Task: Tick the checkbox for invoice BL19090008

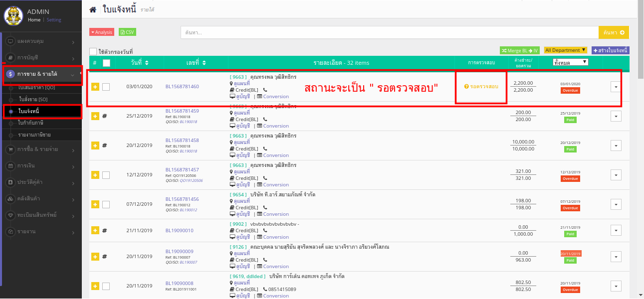Action: (106, 286)
